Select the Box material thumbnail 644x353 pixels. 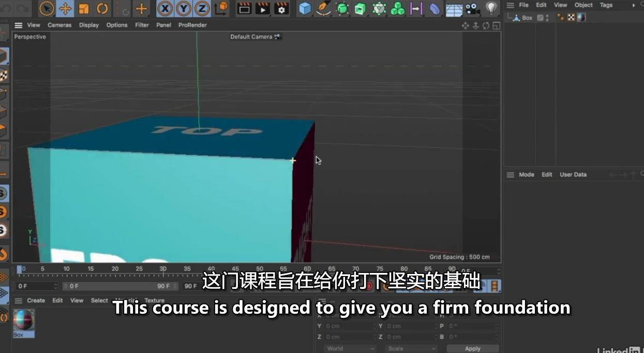tap(24, 320)
